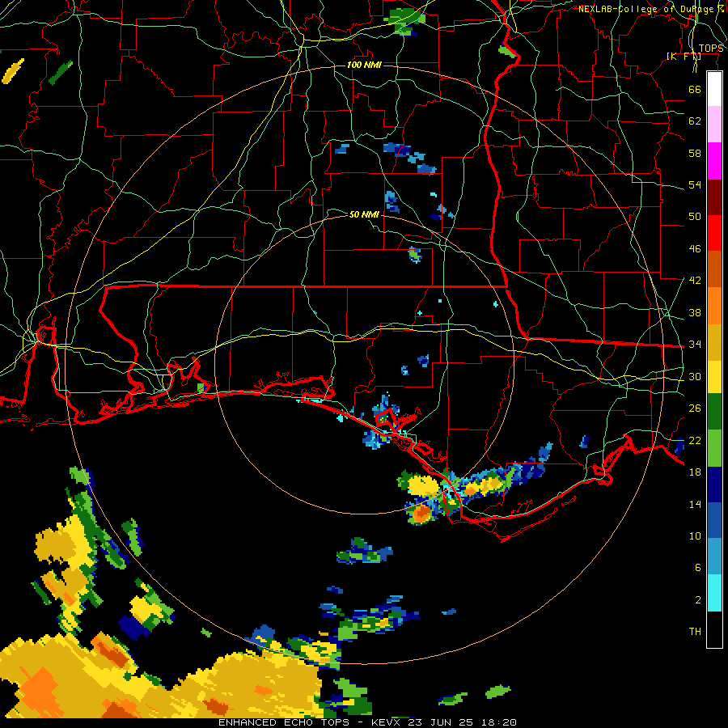The width and height of the screenshot is (728, 728).
Task: Click the bright yellow legend swatch
Action: click(714, 376)
